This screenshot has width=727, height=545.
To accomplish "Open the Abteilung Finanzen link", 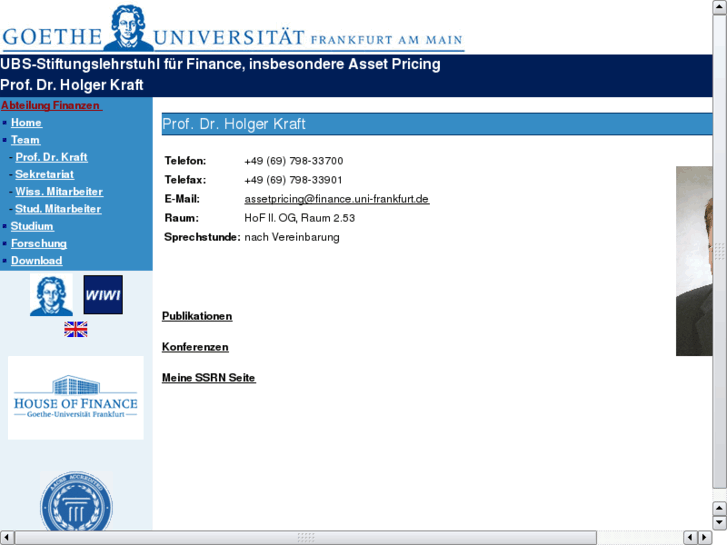I will [51, 105].
